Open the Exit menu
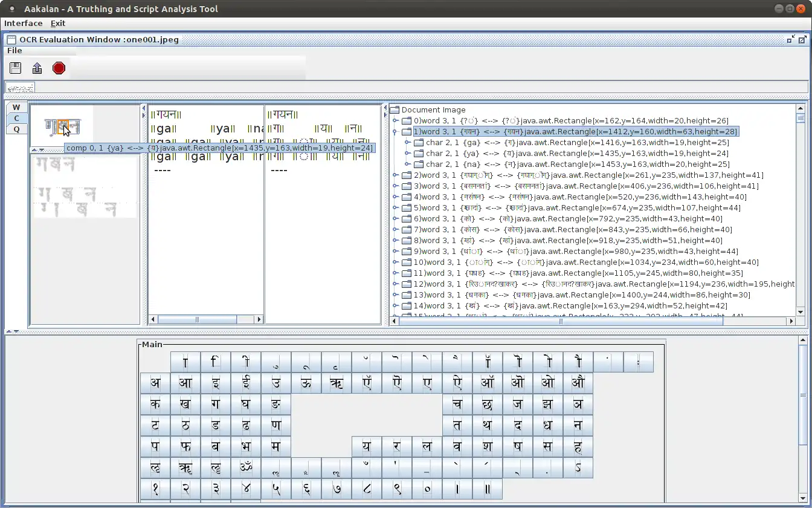This screenshot has width=812, height=508. (58, 23)
